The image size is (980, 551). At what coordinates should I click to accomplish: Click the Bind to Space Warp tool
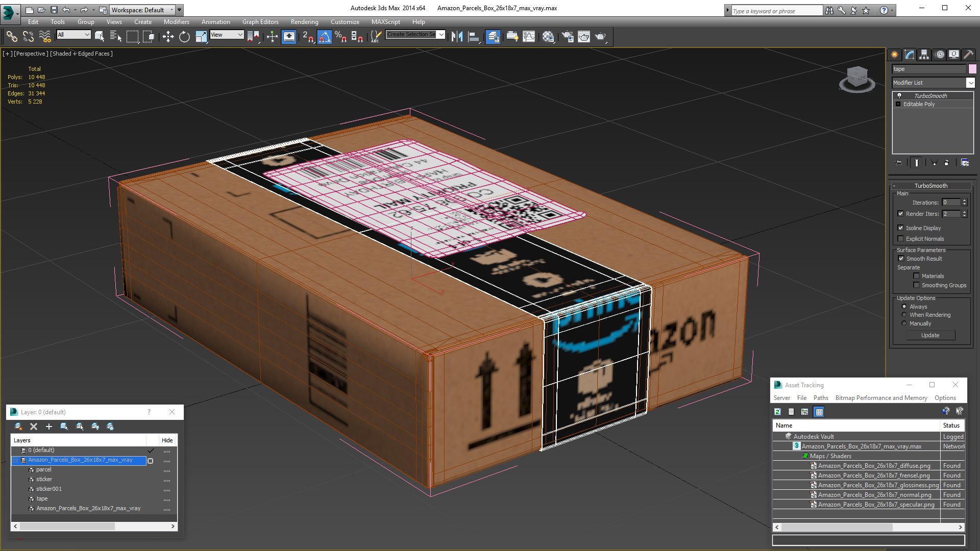[x=45, y=36]
